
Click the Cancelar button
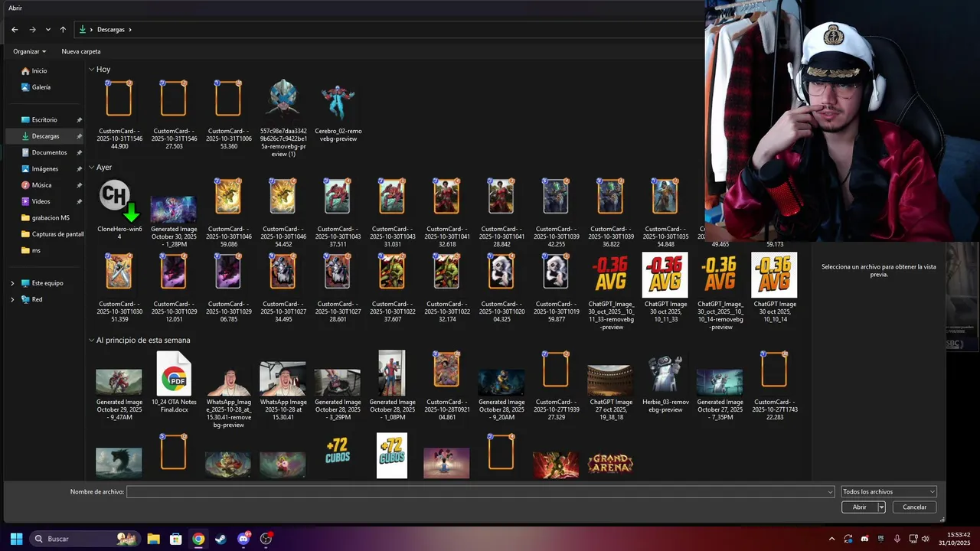point(914,507)
